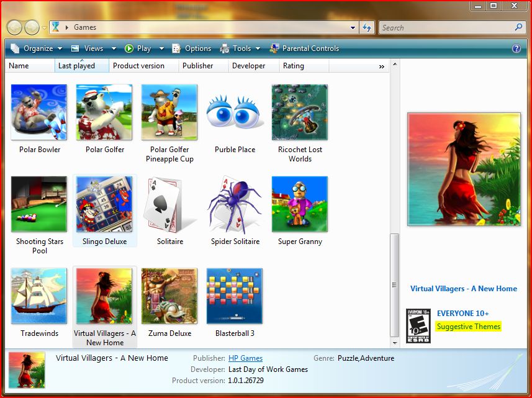Open the HP Games publisher link
Image resolution: width=532 pixels, height=398 pixels.
point(245,358)
